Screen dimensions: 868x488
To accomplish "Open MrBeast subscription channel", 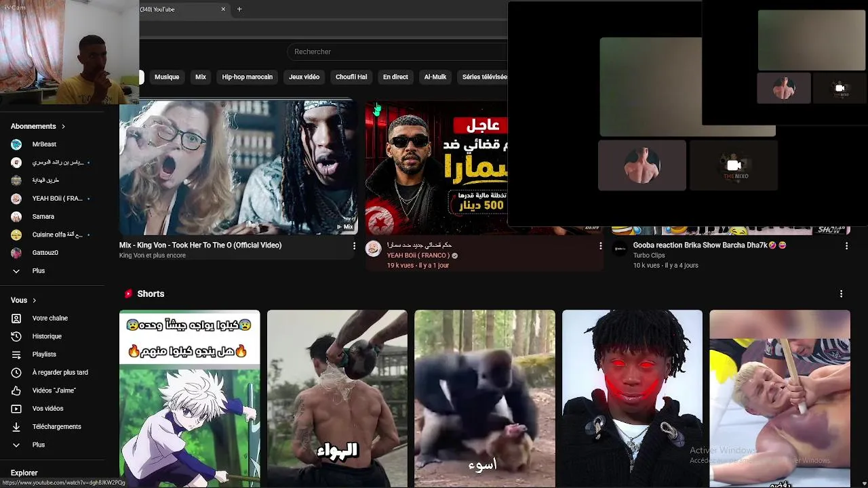I will pyautogui.click(x=44, y=144).
